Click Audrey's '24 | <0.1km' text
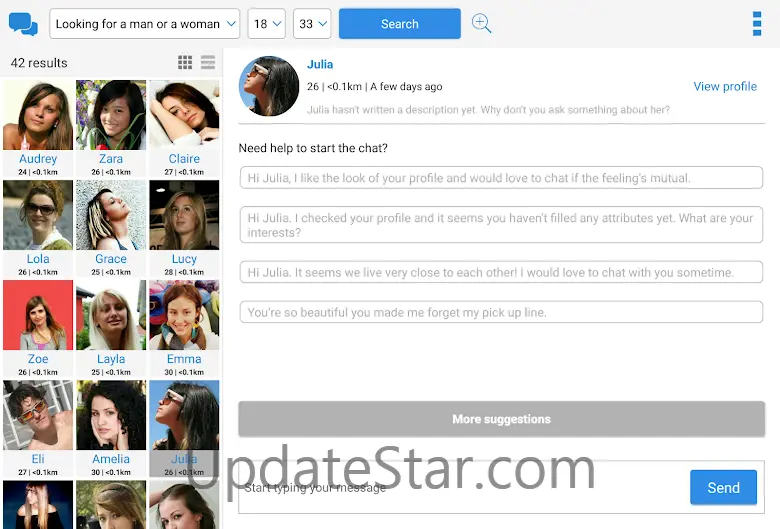Image resolution: width=780 pixels, height=529 pixels. click(x=38, y=172)
